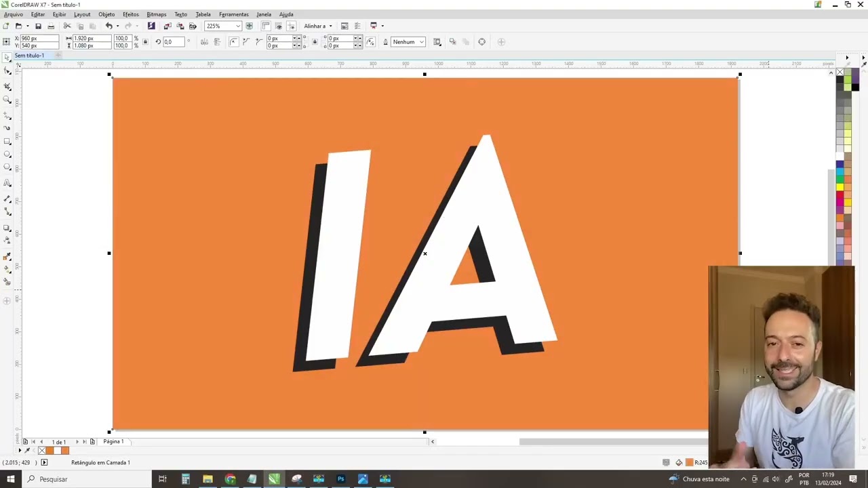868x488 pixels.
Task: Open Photoshop from the taskbar
Action: [341, 479]
